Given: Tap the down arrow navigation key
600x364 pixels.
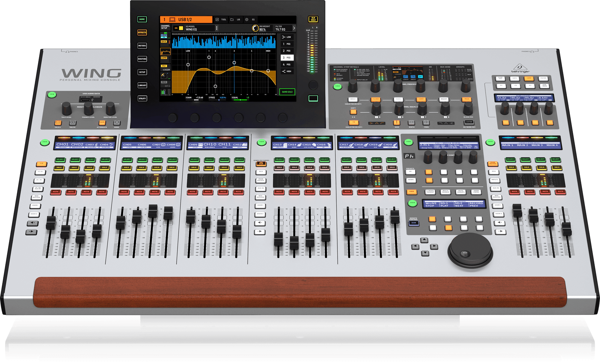Looking at the screenshot, I should (x=425, y=253).
